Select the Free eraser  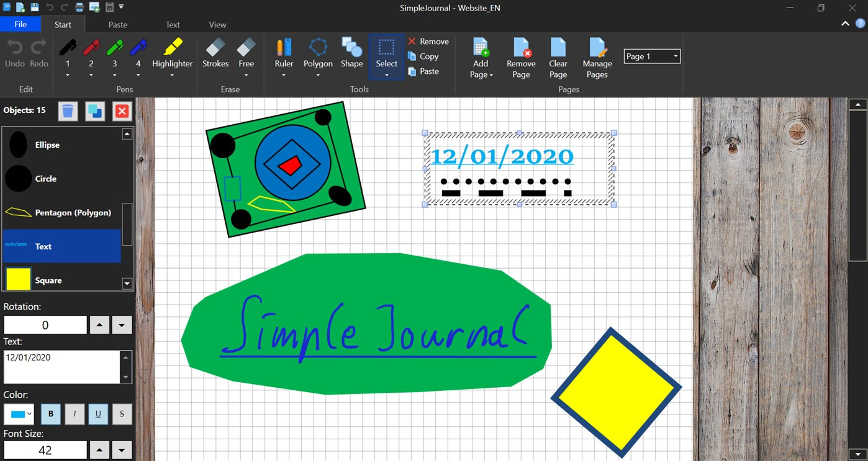point(246,53)
